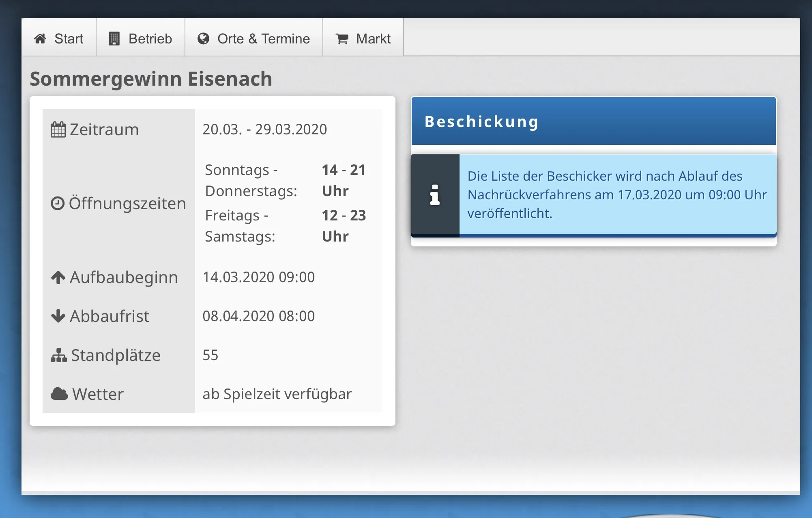Click the clock icon next to Öffnungszeiten
The image size is (812, 518).
[x=58, y=203]
